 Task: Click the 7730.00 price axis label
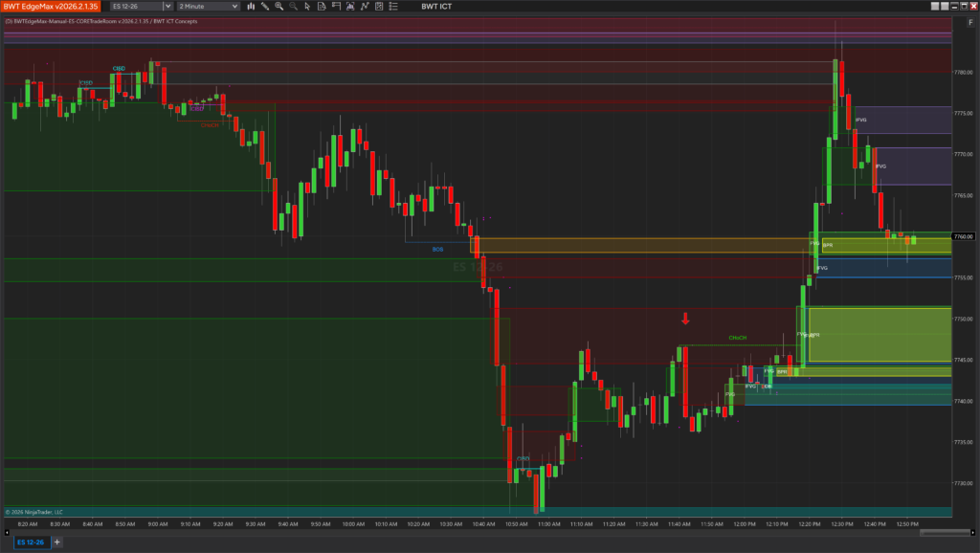point(963,484)
